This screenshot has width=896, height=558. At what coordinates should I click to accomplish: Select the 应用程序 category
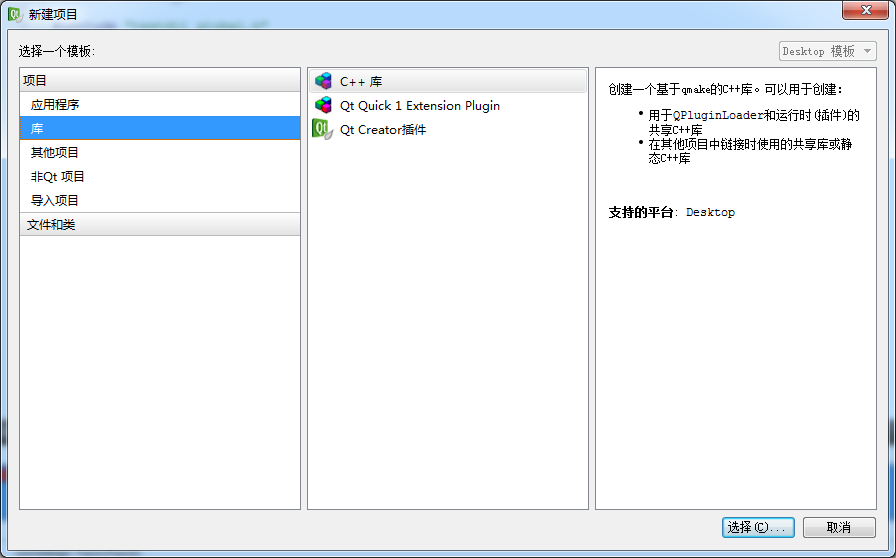(160, 105)
